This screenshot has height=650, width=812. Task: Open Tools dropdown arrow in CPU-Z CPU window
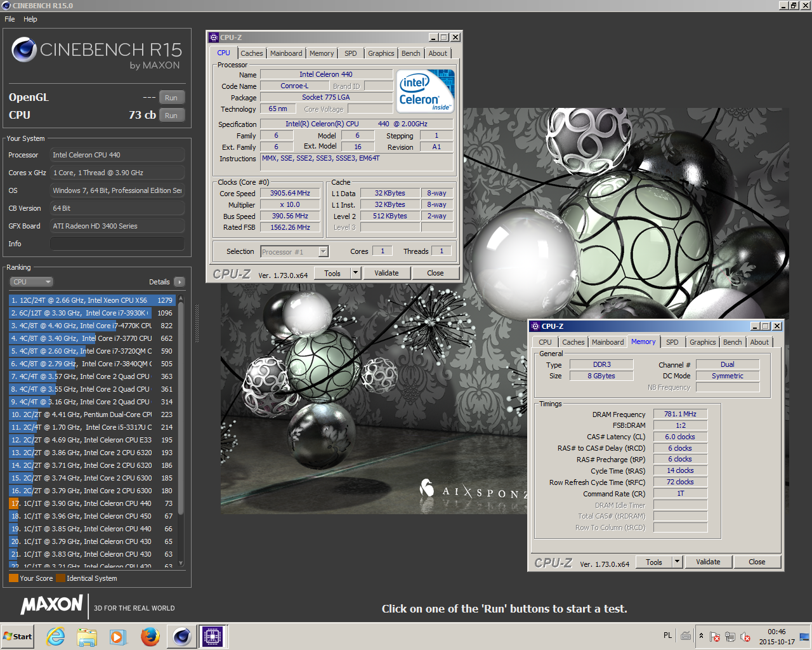coord(356,273)
